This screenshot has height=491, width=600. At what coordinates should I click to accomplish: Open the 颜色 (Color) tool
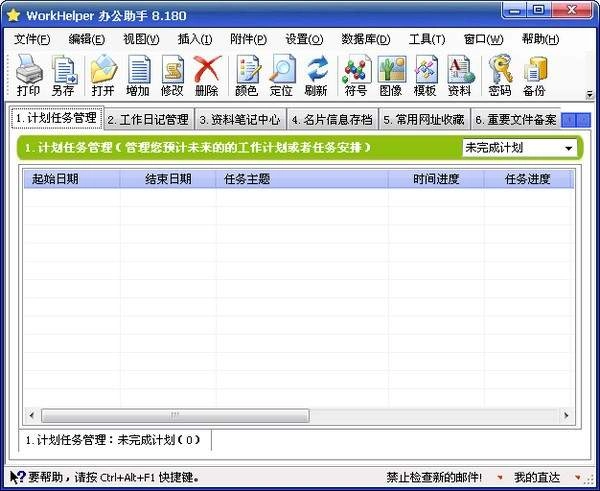click(247, 75)
